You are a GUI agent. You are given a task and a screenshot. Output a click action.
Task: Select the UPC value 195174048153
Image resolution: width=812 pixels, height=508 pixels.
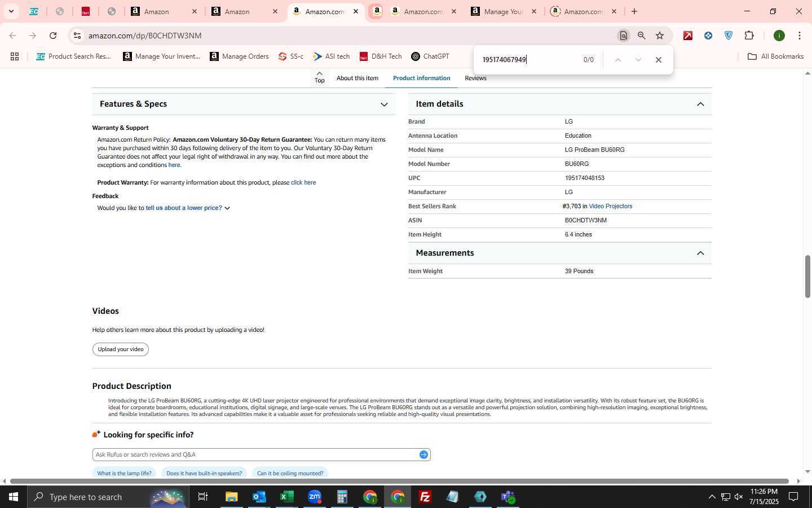coord(584,178)
